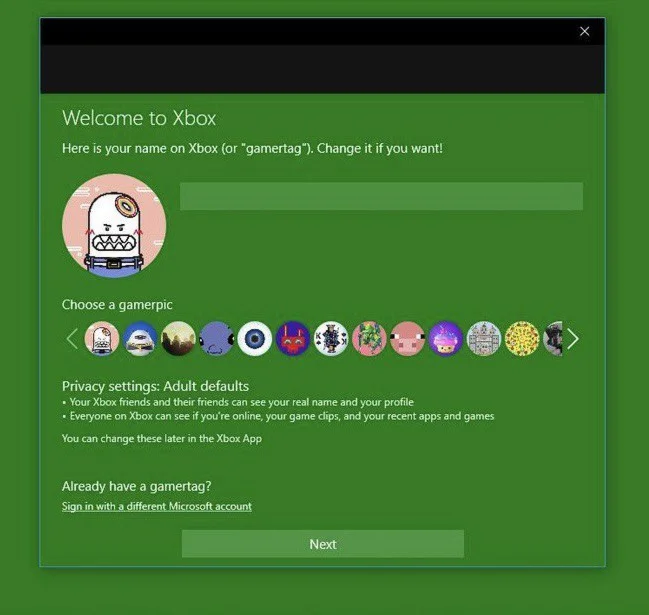Show next gamerpics with right chevron
This screenshot has width=649, height=615.
(x=573, y=339)
